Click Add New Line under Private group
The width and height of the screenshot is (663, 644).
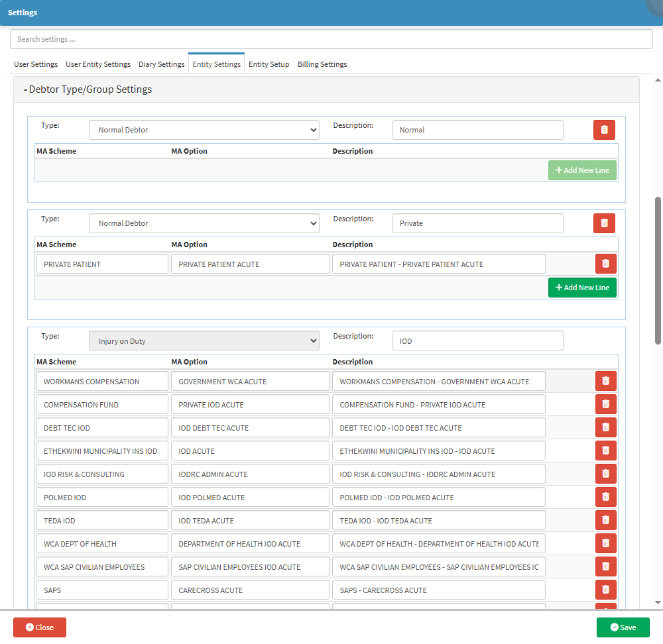pos(582,288)
